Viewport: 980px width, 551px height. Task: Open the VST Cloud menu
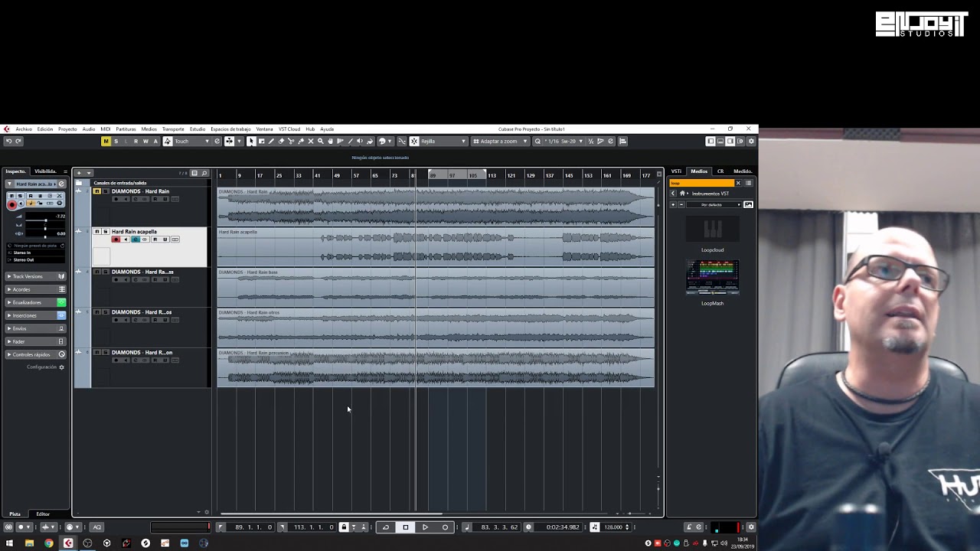coord(289,129)
